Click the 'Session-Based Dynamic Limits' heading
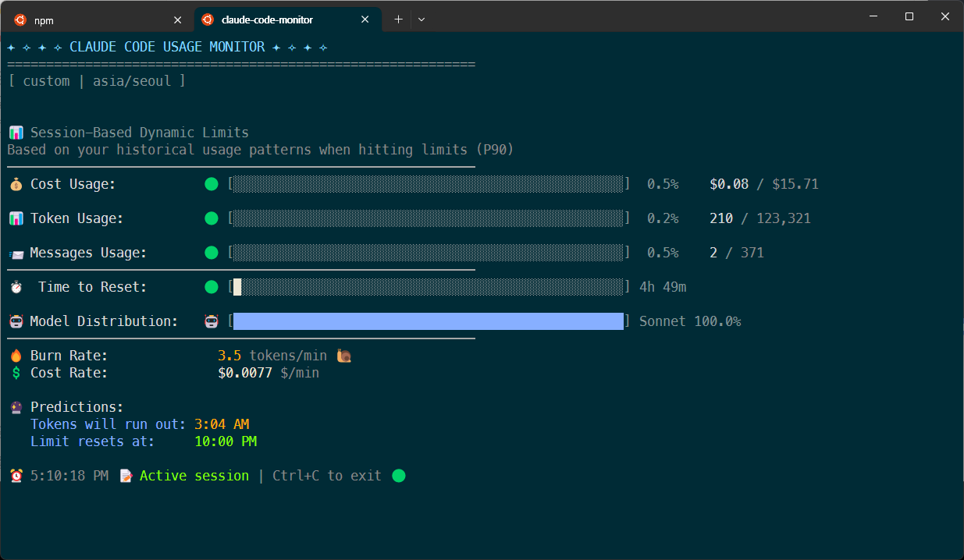The image size is (964, 560). point(140,133)
